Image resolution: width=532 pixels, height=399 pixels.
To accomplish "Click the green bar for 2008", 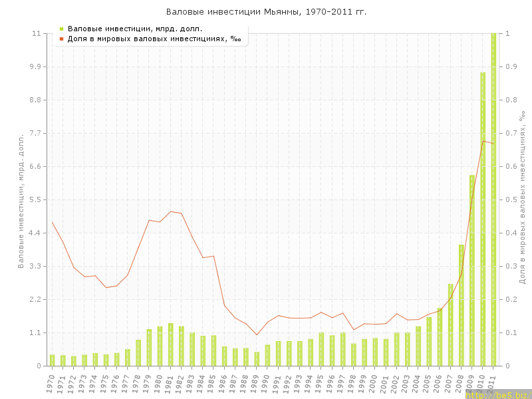I will pyautogui.click(x=462, y=305).
